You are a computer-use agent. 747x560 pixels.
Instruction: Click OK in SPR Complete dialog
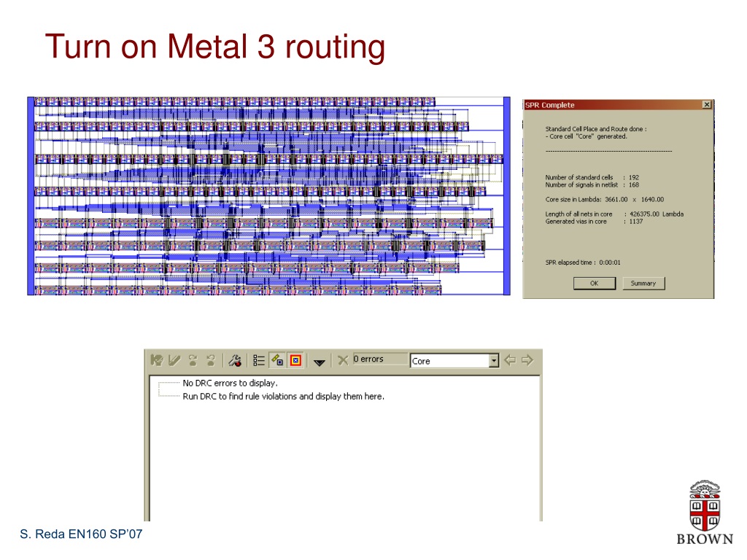click(x=594, y=284)
